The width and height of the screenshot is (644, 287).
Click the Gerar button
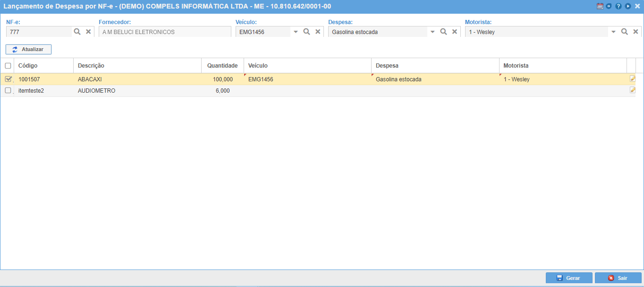pyautogui.click(x=569, y=278)
